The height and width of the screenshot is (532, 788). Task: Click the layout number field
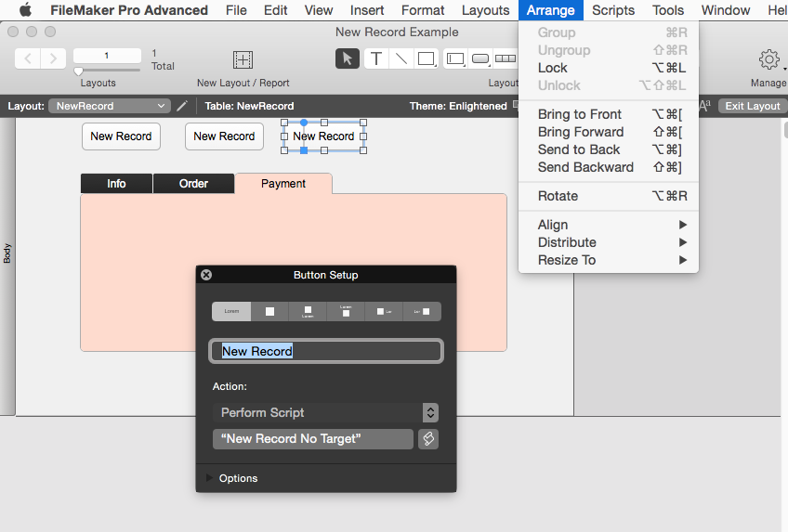107,55
